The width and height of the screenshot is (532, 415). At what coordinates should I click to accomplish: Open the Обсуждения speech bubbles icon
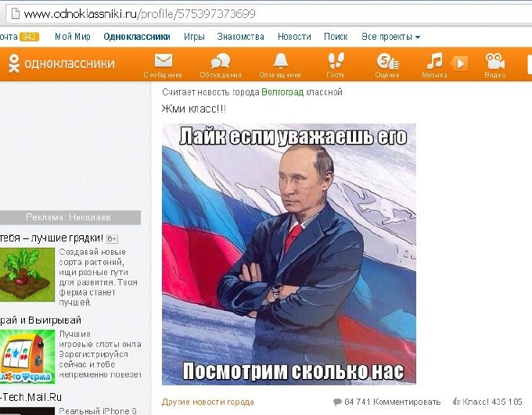(x=221, y=62)
